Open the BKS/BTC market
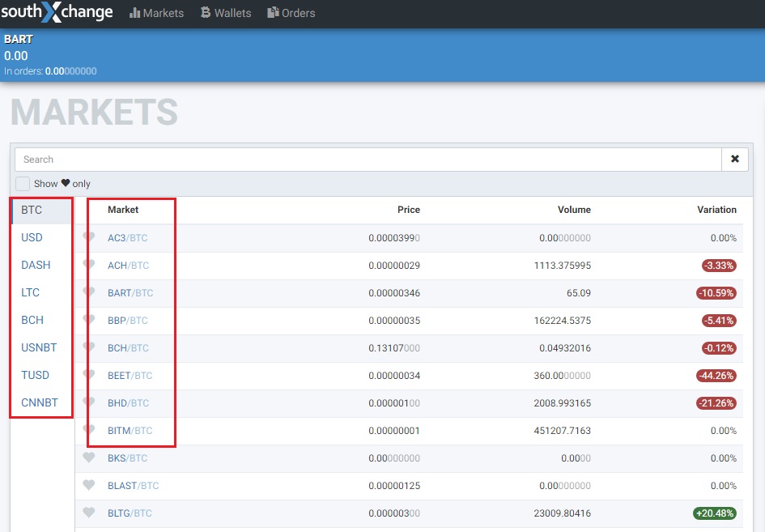This screenshot has height=532, width=765. [127, 458]
